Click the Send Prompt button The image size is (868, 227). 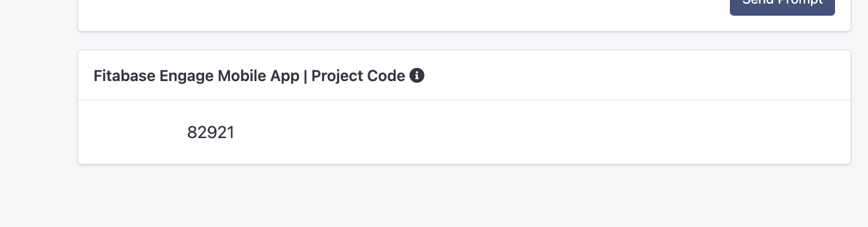click(x=782, y=7)
